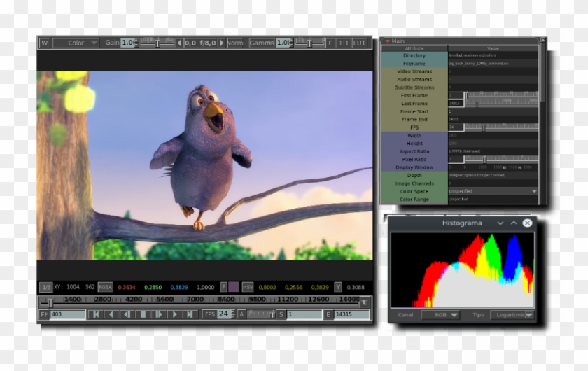Toggle the F field display button in top toolbar
The height and width of the screenshot is (371, 588).
click(x=330, y=43)
